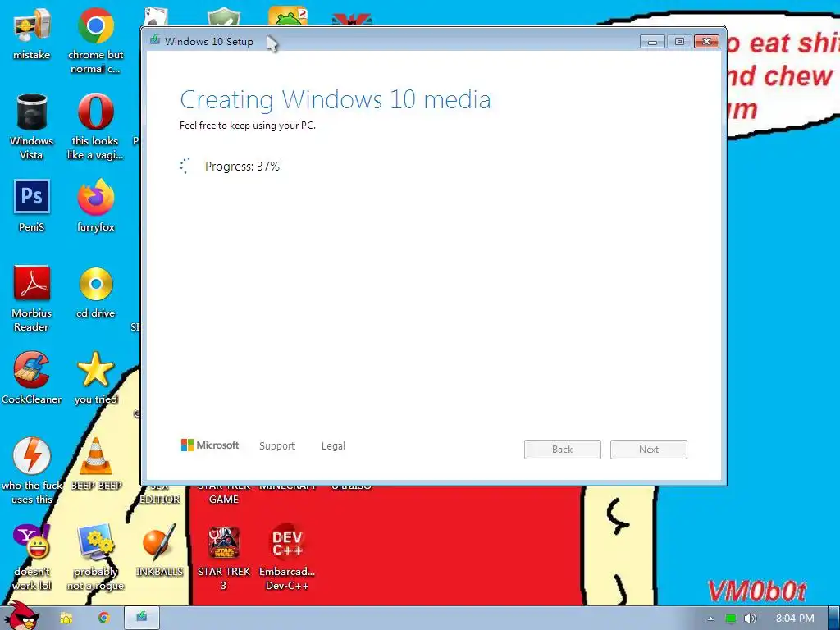
Task: Click 'Creating Windows 10 media' heading
Action: [336, 99]
